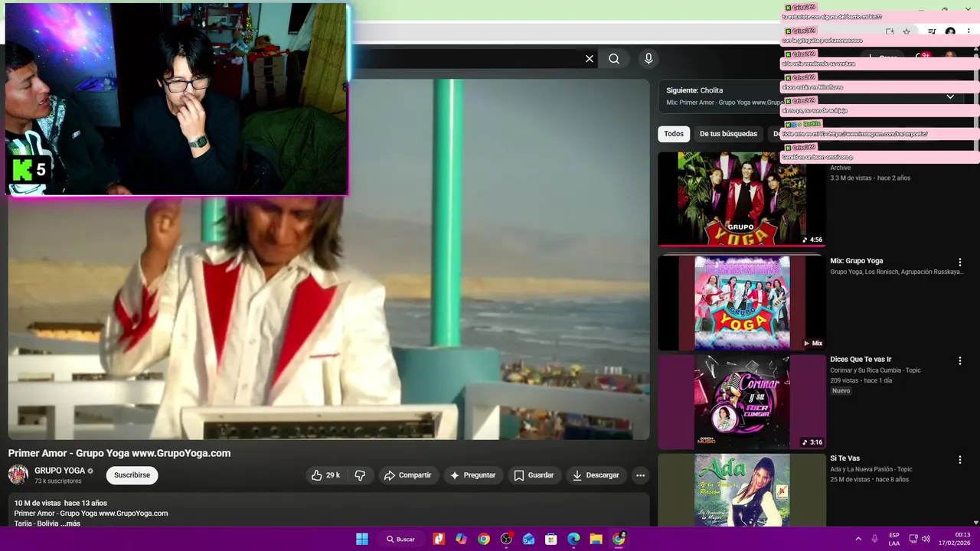
Task: Open the volume tray icon
Action: 926,539
